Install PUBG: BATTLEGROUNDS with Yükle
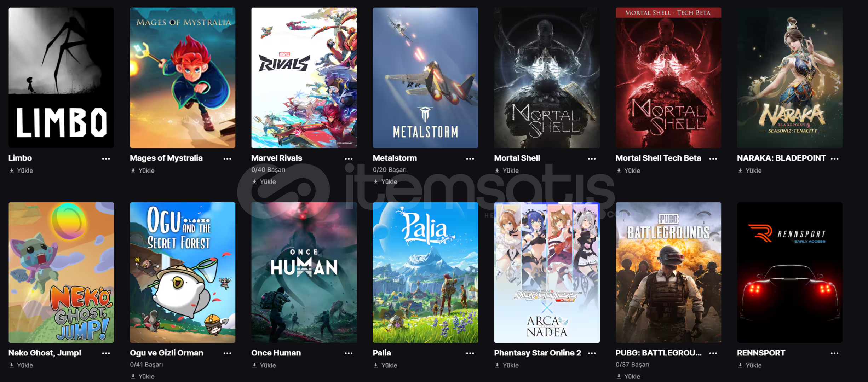Screen dimensions: 868x382 tap(628, 376)
